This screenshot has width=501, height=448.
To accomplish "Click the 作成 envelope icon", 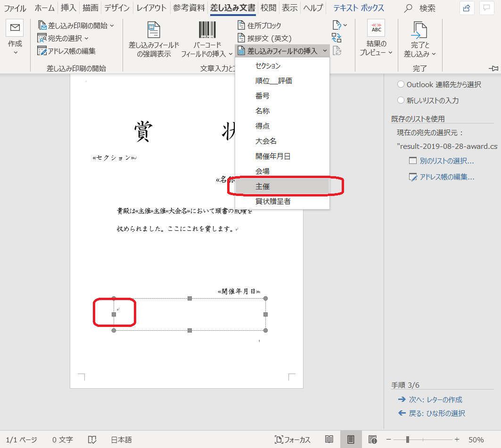I will pos(15,28).
